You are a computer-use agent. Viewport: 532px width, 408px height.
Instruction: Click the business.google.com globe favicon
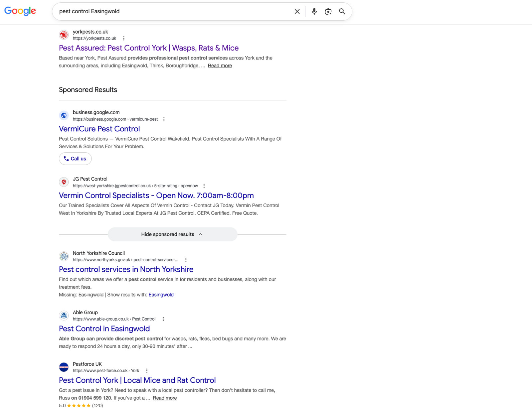tap(64, 115)
